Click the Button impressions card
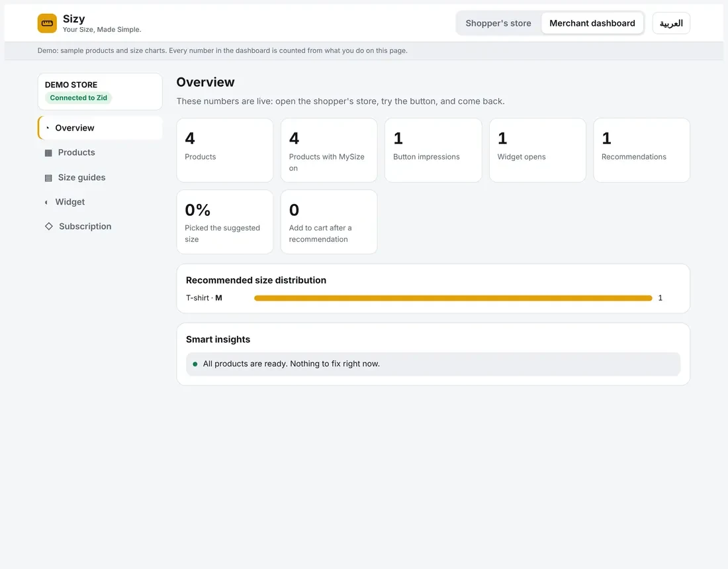Viewport: 728px width, 569px height. pos(433,150)
